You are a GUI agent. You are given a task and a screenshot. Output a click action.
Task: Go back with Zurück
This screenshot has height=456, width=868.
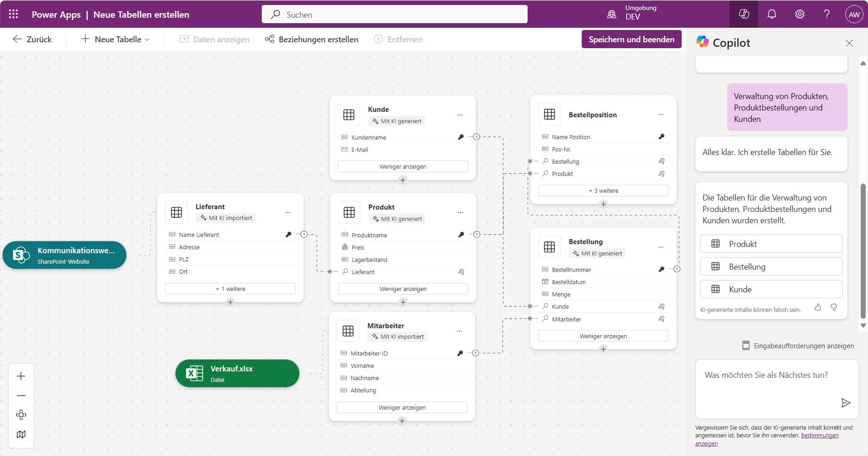tap(32, 39)
